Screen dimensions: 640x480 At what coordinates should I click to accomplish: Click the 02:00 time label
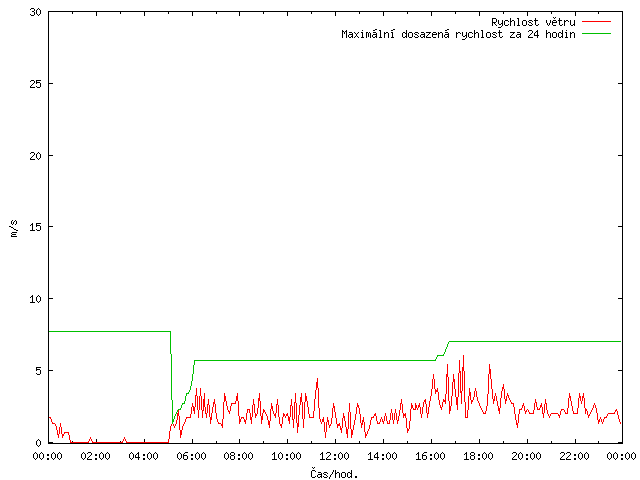pos(96,456)
